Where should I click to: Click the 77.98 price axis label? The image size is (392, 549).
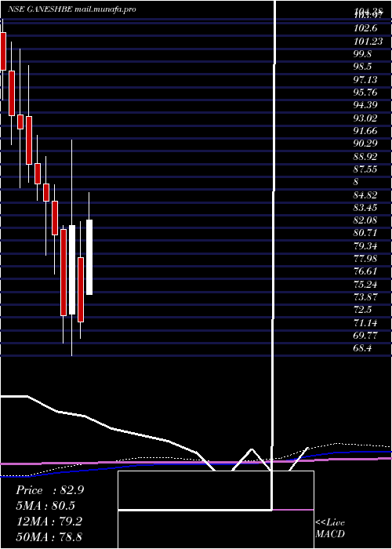[x=365, y=259]
